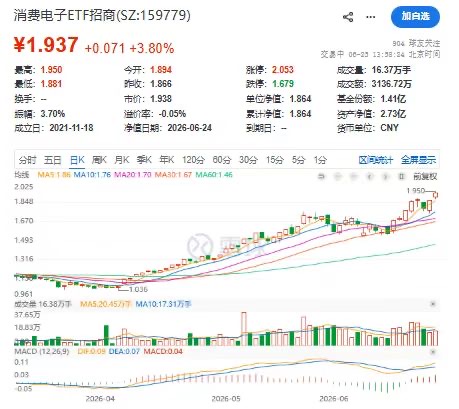Click the 基金份额 value 1.41亿
This screenshot has width=459, height=409.
(393, 99)
